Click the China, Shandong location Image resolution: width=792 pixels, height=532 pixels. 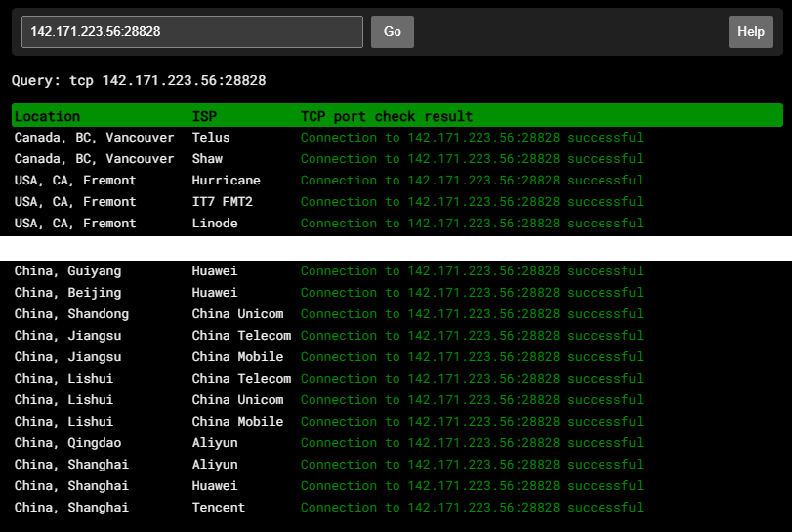coord(71,314)
